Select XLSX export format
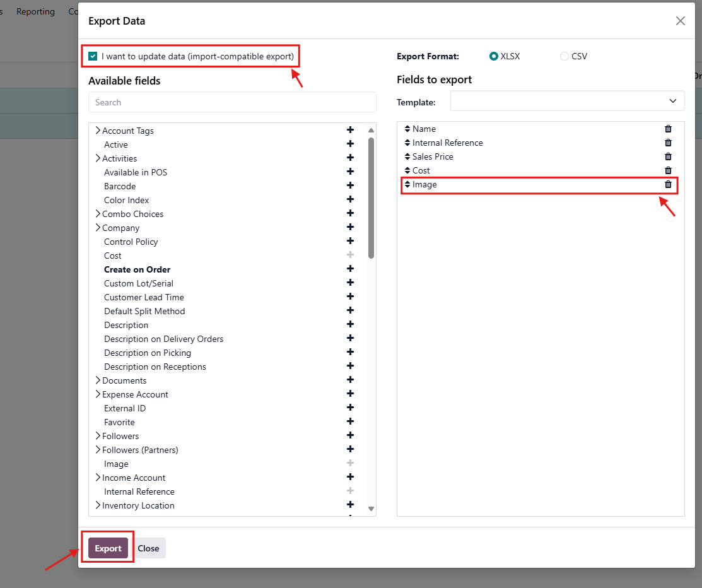Viewport: 702px width, 588px height. pyautogui.click(x=494, y=56)
